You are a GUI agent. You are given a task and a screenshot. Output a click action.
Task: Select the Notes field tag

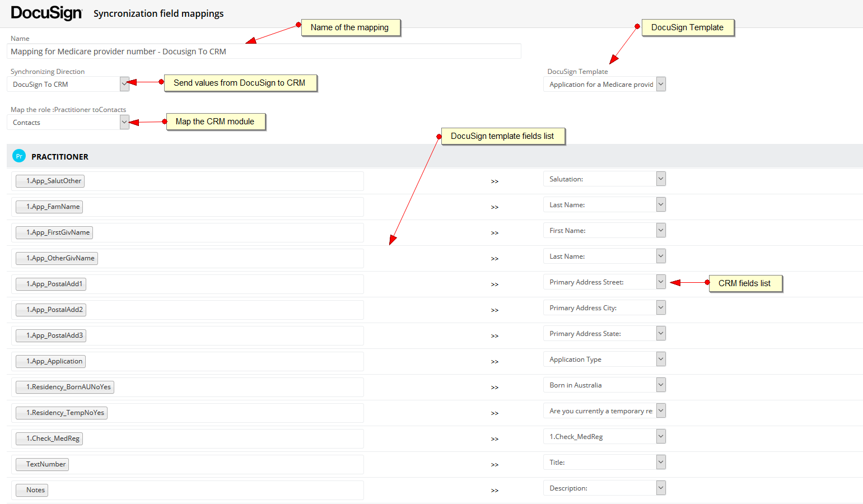click(32, 490)
